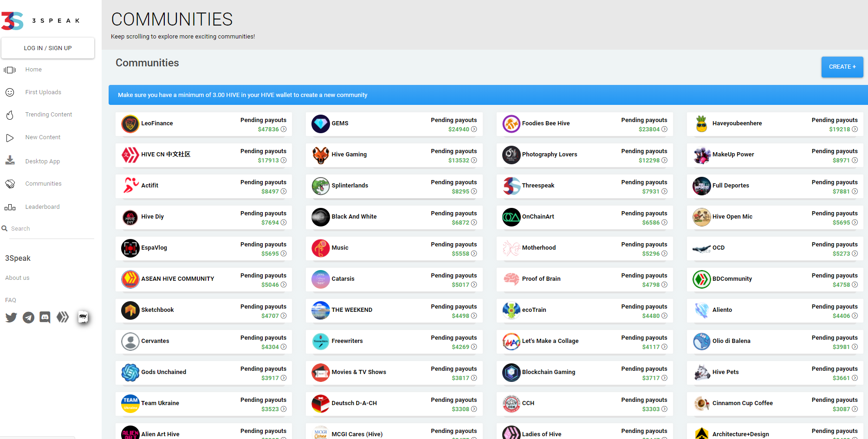The image size is (868, 439).
Task: Open the Cinnamon Cup Coffee community
Action: click(x=775, y=404)
